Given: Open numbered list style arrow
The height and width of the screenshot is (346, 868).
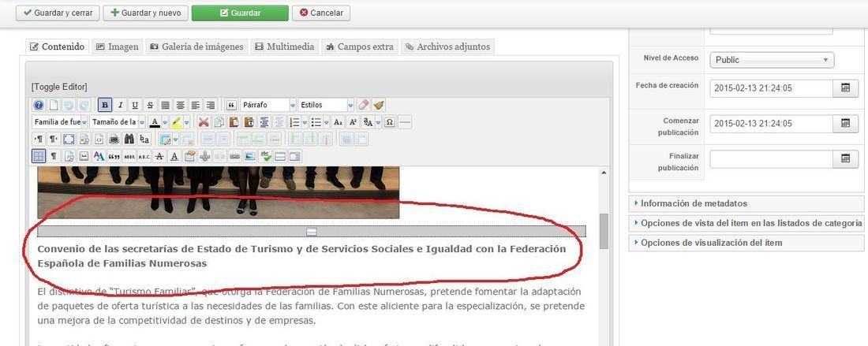Looking at the screenshot, I should tap(305, 123).
